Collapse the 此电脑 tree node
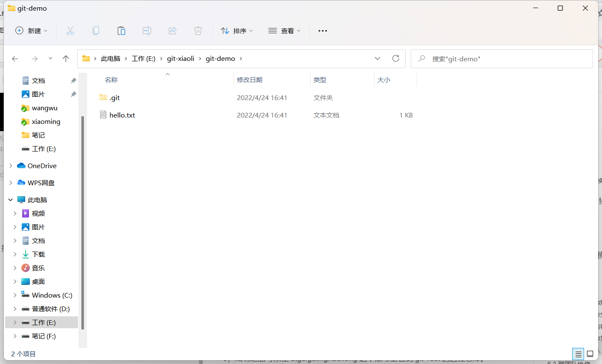 tap(11, 200)
